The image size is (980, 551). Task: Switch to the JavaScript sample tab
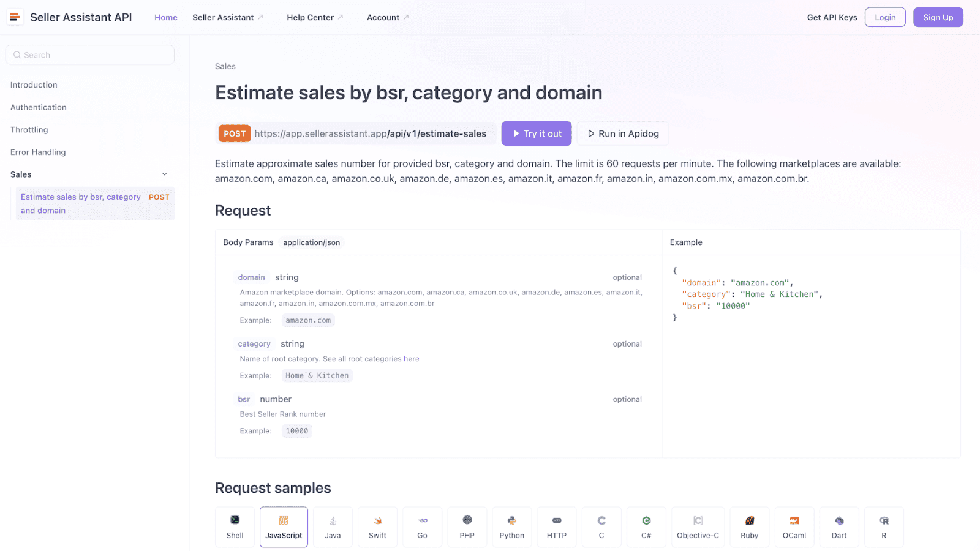(x=283, y=527)
